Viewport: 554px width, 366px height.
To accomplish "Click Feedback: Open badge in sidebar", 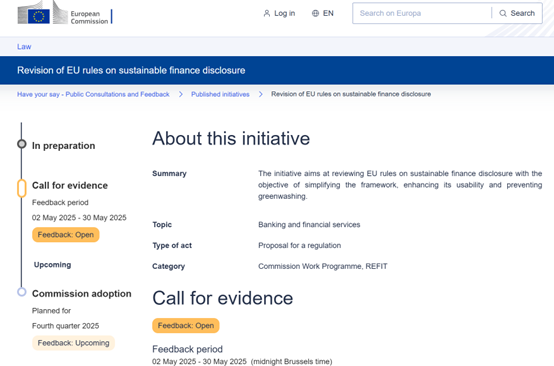I will pos(66,235).
